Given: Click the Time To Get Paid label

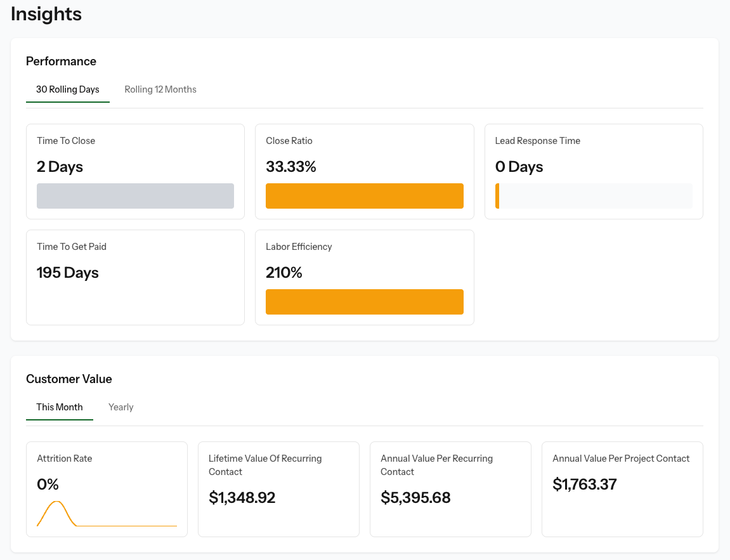Looking at the screenshot, I should pos(72,247).
